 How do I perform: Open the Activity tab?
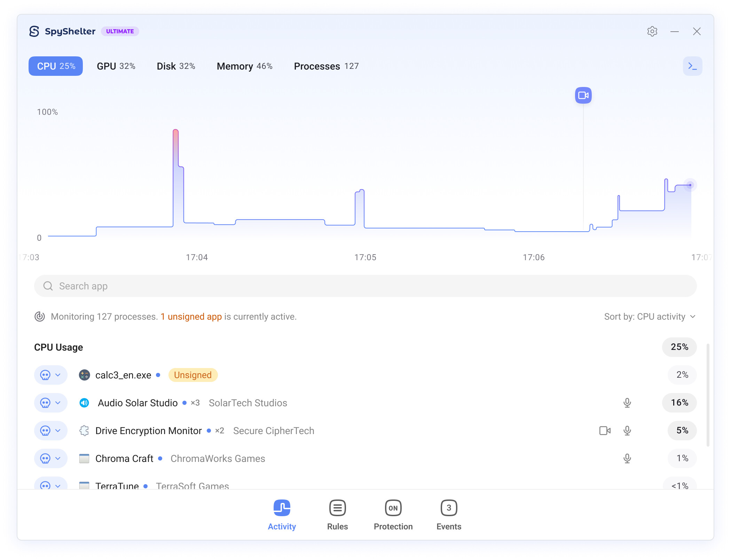[282, 515]
